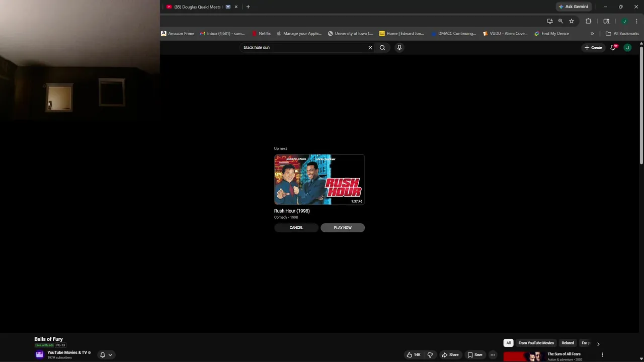The image size is (644, 362).
Task: Open the YouTube Movies & TV channel avatar
Action: coord(40,354)
